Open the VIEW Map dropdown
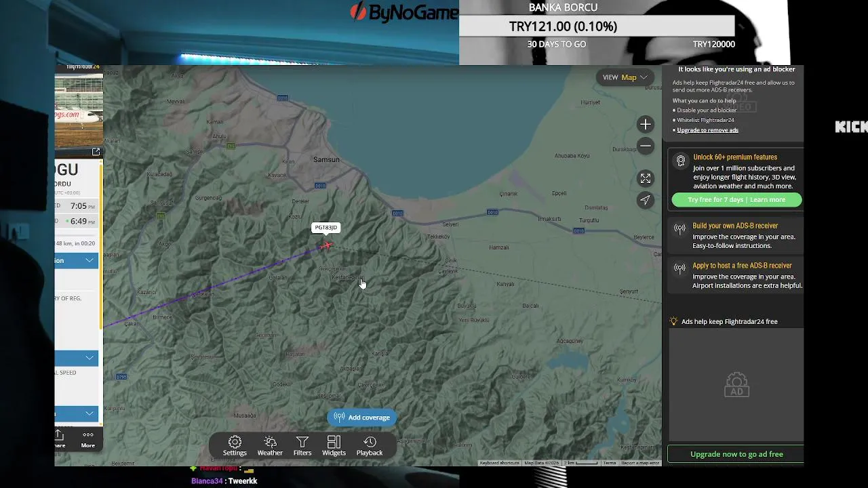Image resolution: width=868 pixels, height=488 pixels. pyautogui.click(x=625, y=77)
